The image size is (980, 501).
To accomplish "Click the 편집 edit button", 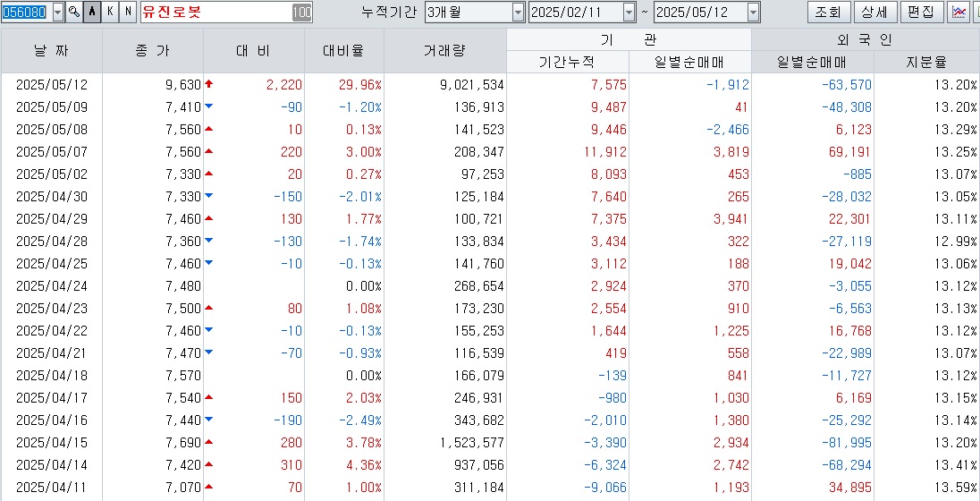I will pyautogui.click(x=923, y=12).
